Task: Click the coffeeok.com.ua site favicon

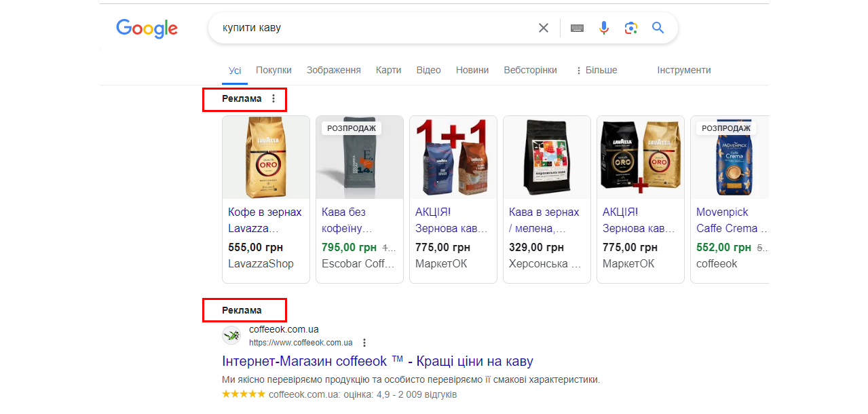Action: pyautogui.click(x=231, y=335)
